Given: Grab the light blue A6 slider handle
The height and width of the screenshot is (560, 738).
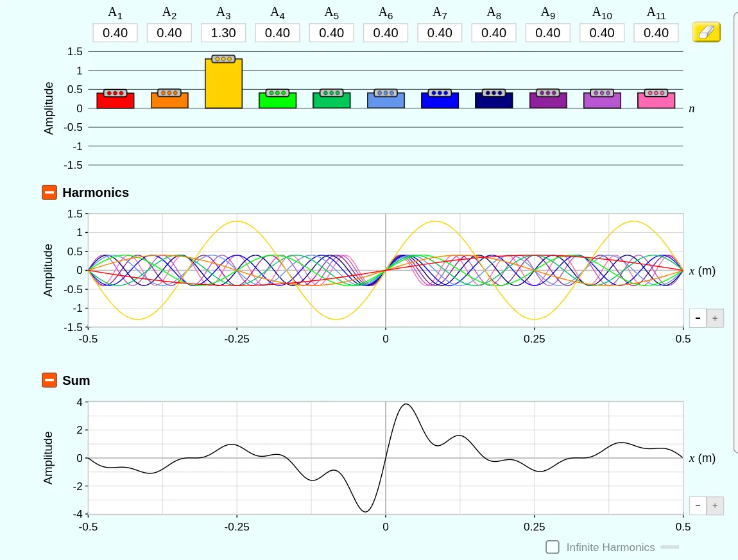Looking at the screenshot, I should point(386,93).
